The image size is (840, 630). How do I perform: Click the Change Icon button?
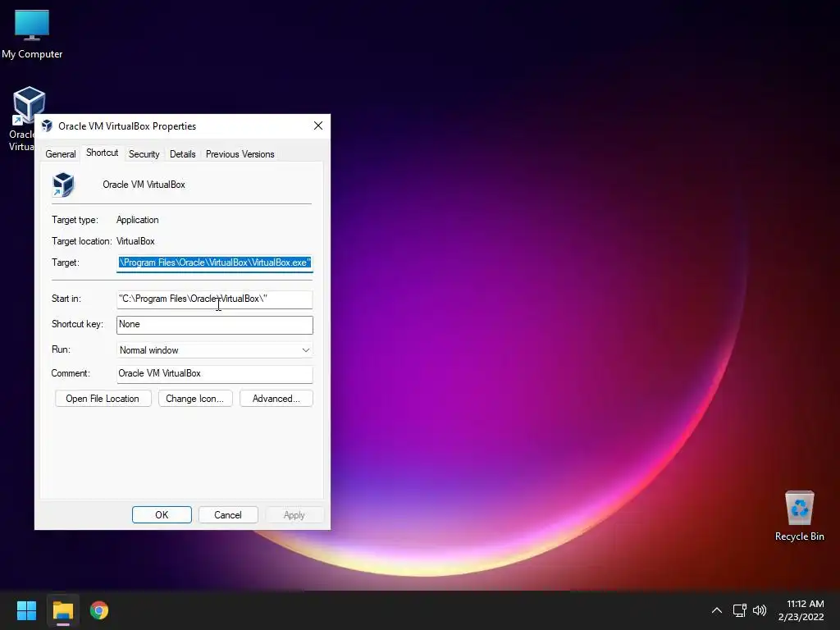[x=195, y=399]
